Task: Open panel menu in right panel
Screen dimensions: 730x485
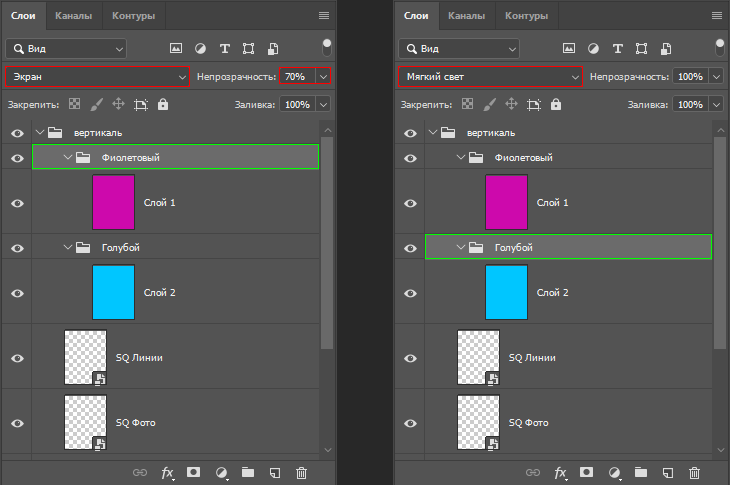Action: point(717,16)
